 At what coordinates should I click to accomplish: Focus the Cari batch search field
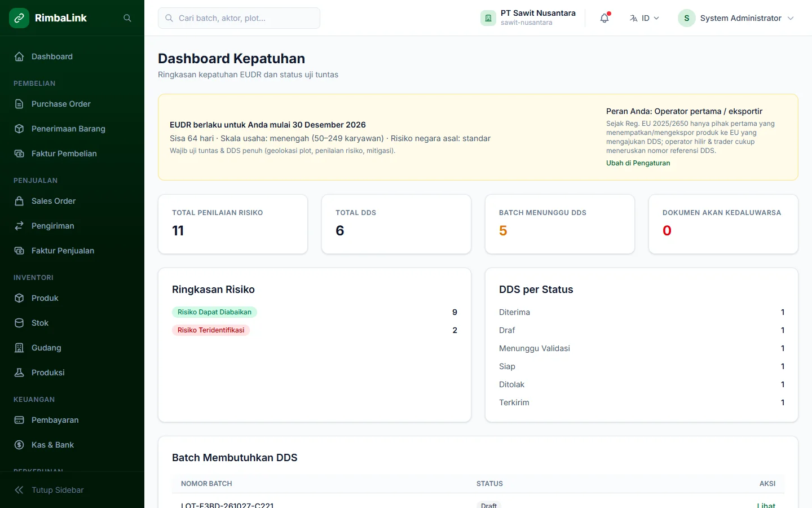pos(239,18)
